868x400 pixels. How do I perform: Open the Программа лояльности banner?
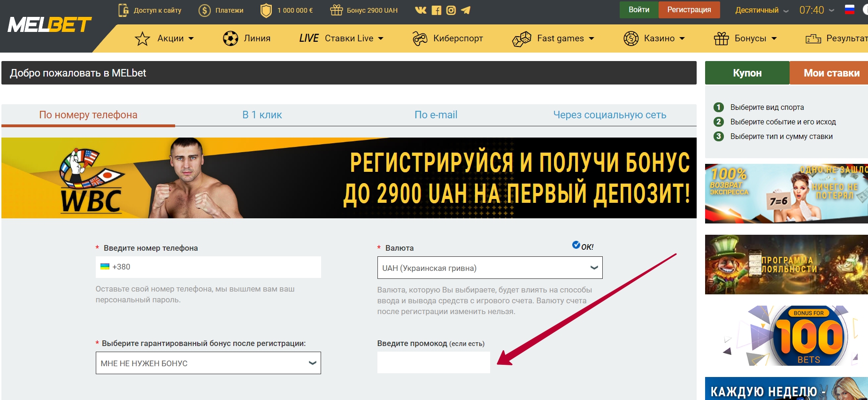tap(786, 264)
